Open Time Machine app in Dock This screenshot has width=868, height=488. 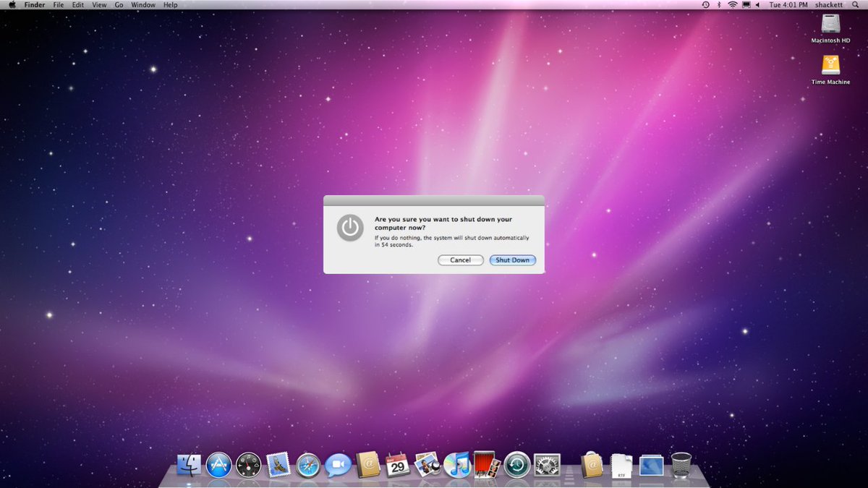click(517, 465)
